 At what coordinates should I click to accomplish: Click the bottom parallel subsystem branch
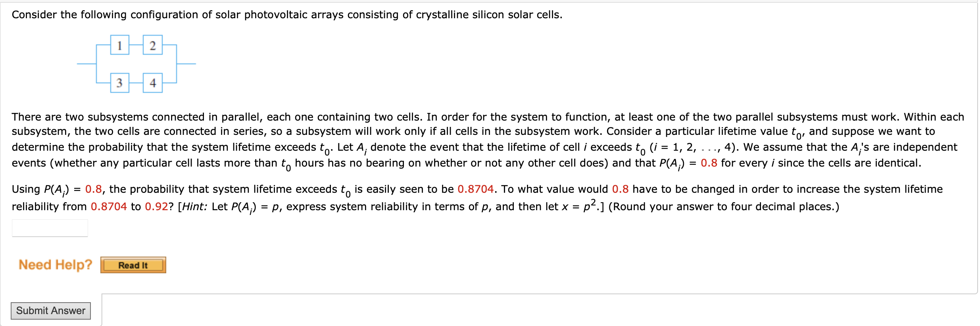[136, 83]
